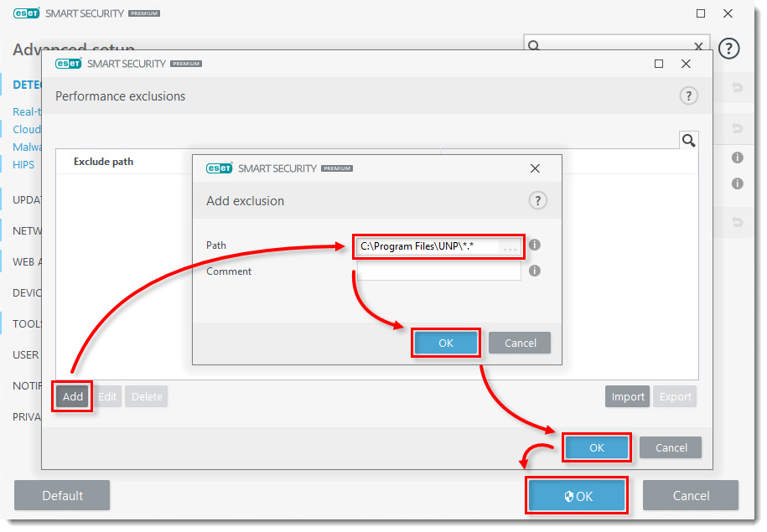Maximize the main Advanced setup window

pos(701,13)
